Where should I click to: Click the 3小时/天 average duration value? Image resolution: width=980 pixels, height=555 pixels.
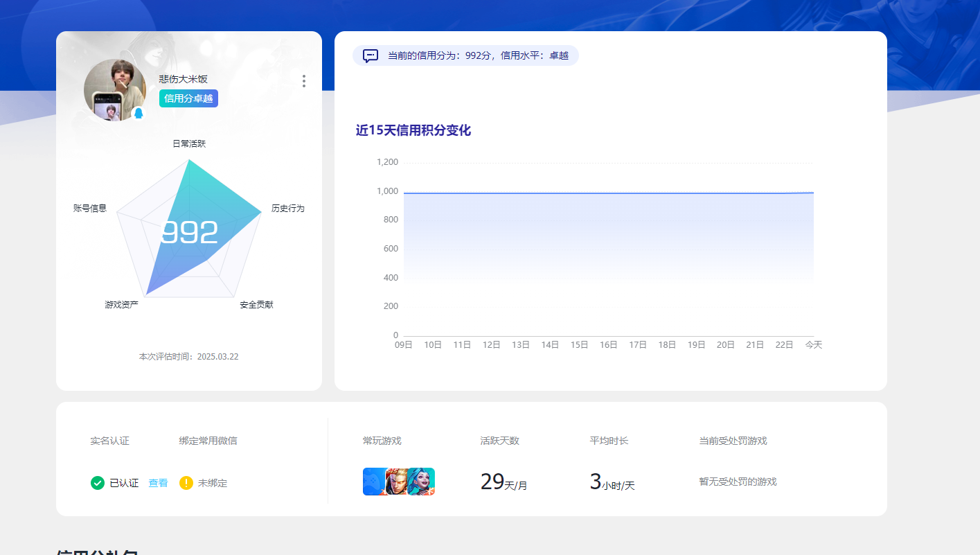[x=612, y=482]
